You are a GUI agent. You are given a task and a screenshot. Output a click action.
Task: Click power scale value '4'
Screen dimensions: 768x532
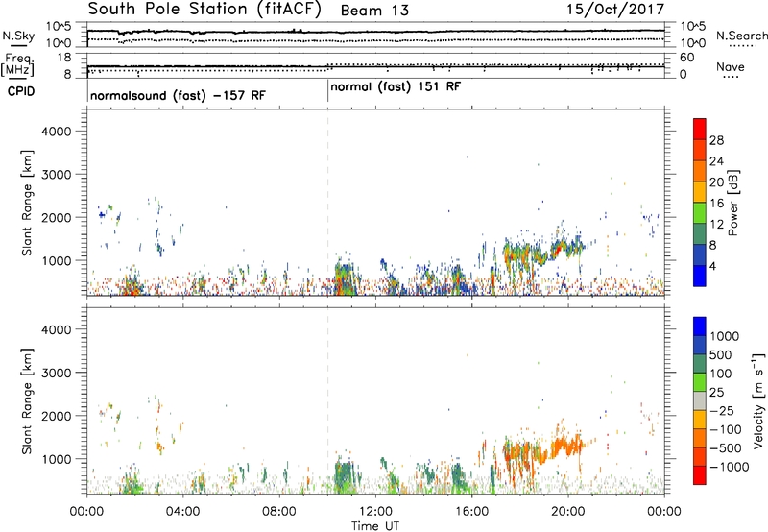click(713, 266)
